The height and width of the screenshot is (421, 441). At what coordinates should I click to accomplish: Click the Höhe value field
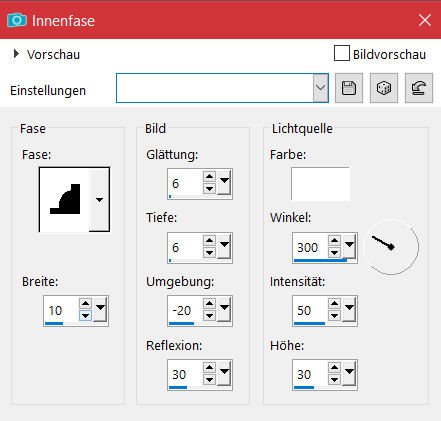point(310,375)
